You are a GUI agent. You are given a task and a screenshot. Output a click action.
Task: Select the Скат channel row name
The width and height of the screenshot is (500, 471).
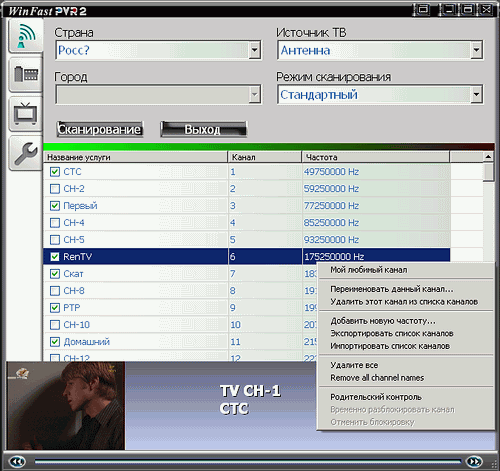point(73,274)
